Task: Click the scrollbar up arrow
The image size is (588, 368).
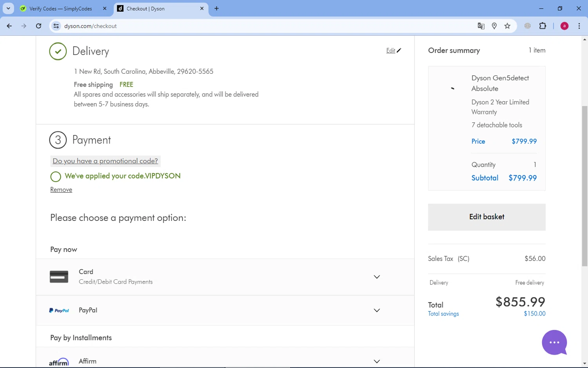Action: (x=584, y=40)
